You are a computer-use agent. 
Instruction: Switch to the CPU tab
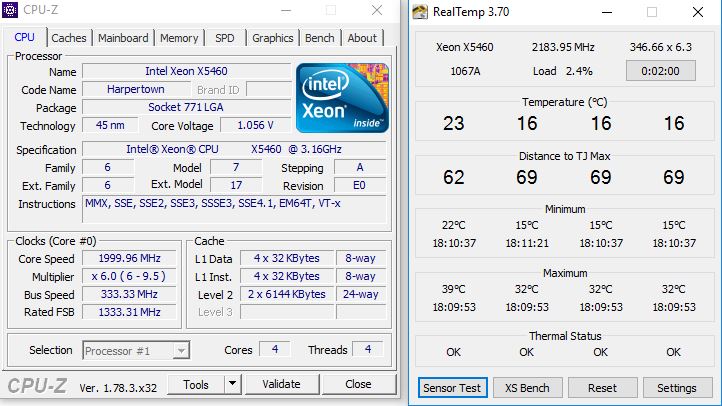[24, 37]
